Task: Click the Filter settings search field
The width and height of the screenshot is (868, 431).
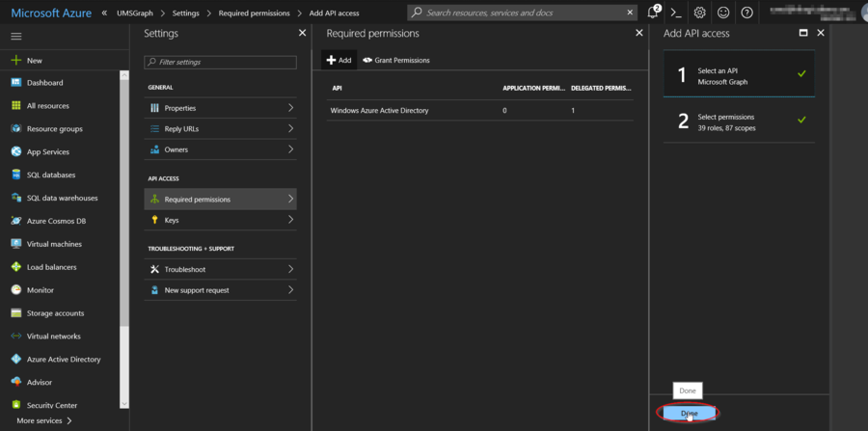Action: coord(220,62)
